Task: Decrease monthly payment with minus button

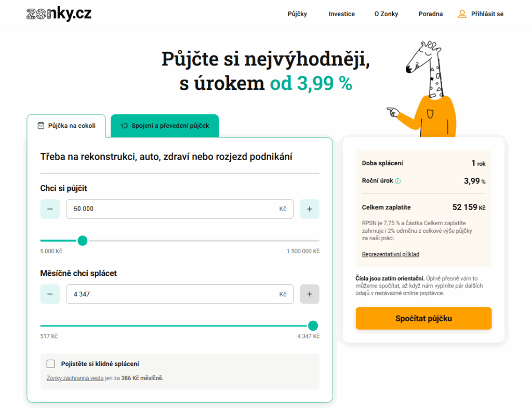Action: click(x=50, y=294)
